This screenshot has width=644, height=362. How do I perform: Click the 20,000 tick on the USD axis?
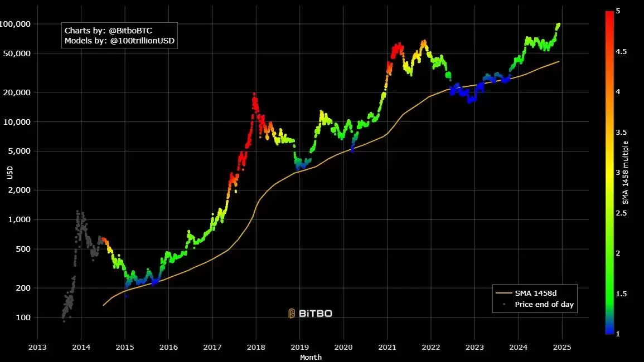point(17,92)
